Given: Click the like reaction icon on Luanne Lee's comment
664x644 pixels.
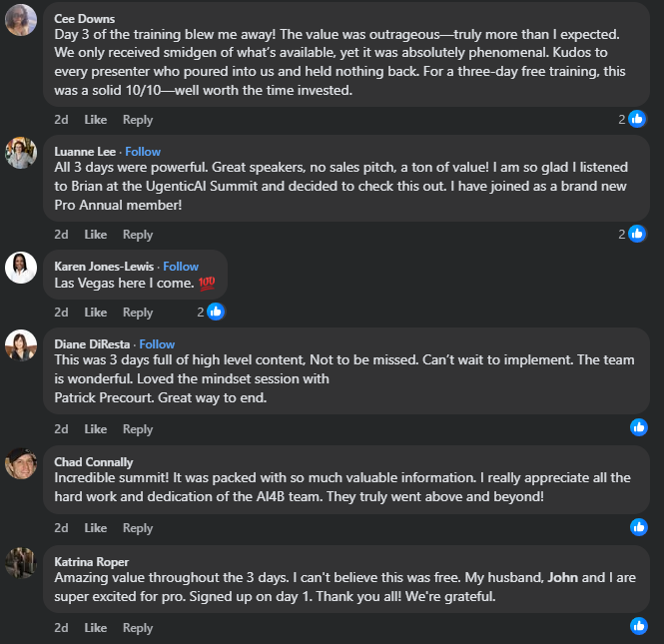Looking at the screenshot, I should (638, 234).
